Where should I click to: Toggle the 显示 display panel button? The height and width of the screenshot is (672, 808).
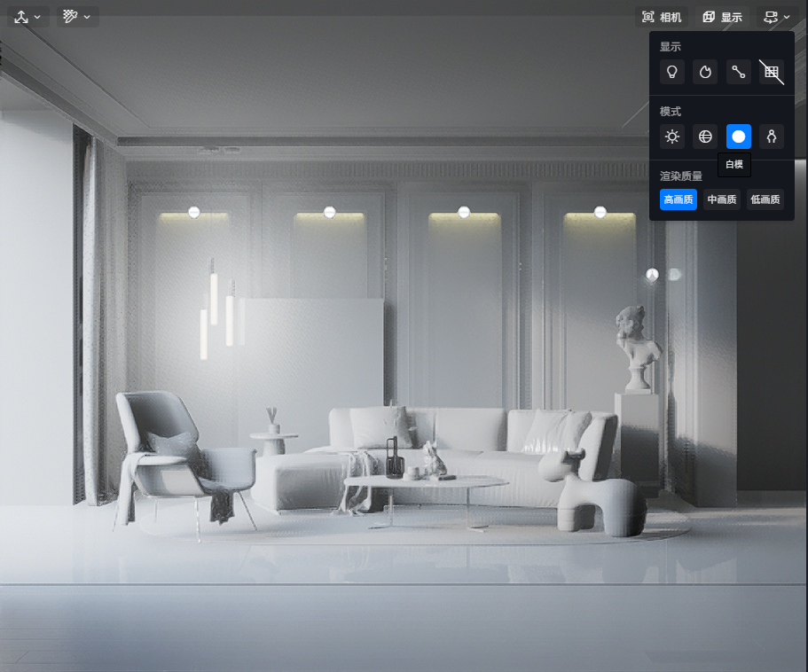[723, 17]
